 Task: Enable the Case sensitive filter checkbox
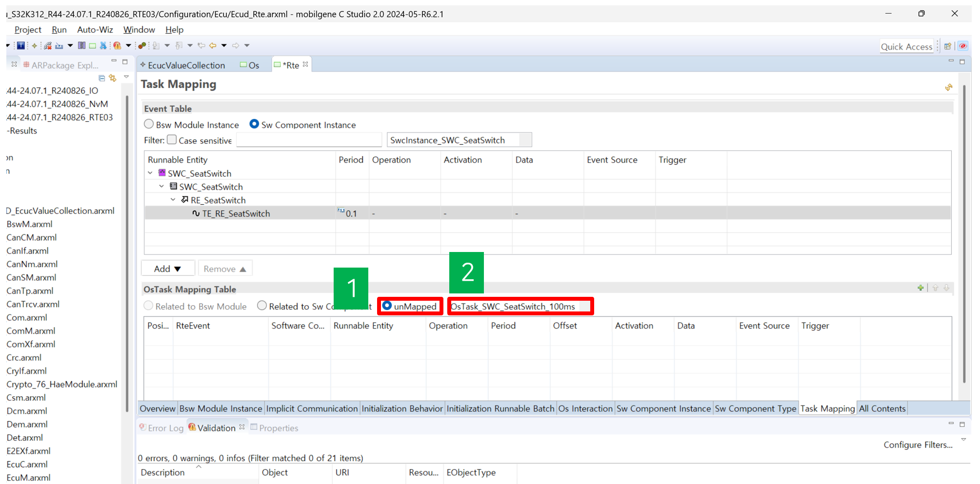coord(172,140)
